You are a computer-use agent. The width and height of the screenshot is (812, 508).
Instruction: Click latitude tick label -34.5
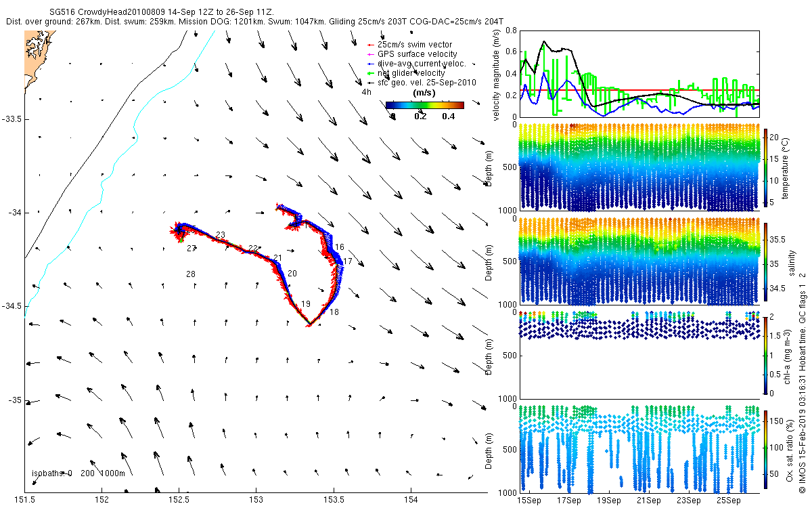tap(12, 306)
